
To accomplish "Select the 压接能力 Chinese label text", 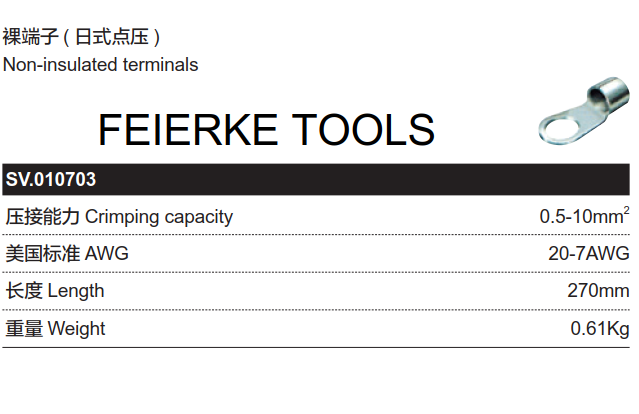I will pyautogui.click(x=42, y=217).
